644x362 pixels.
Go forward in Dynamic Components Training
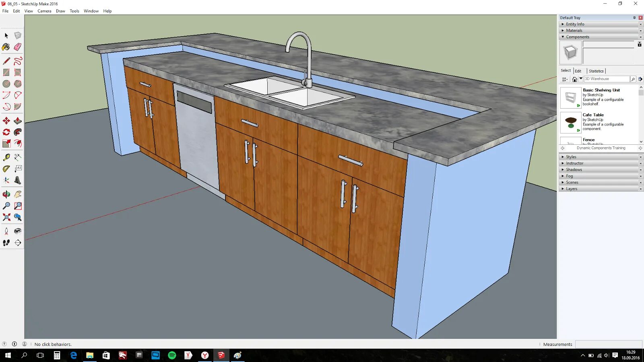coord(640,148)
